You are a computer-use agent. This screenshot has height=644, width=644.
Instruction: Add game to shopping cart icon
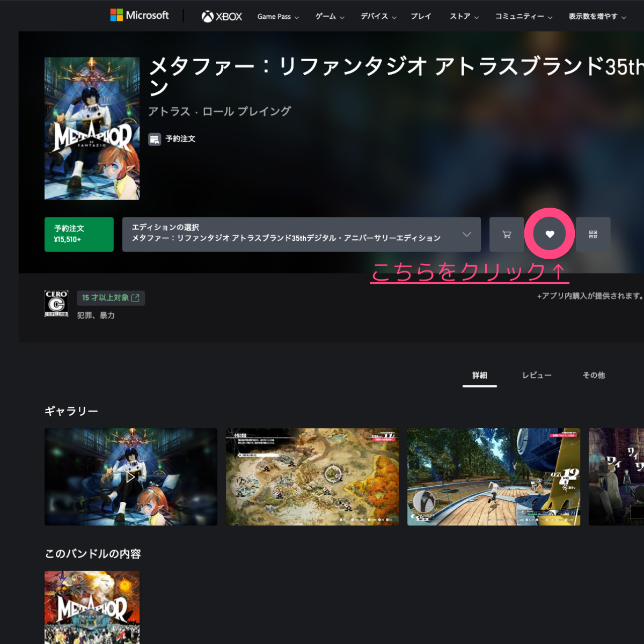pyautogui.click(x=507, y=235)
